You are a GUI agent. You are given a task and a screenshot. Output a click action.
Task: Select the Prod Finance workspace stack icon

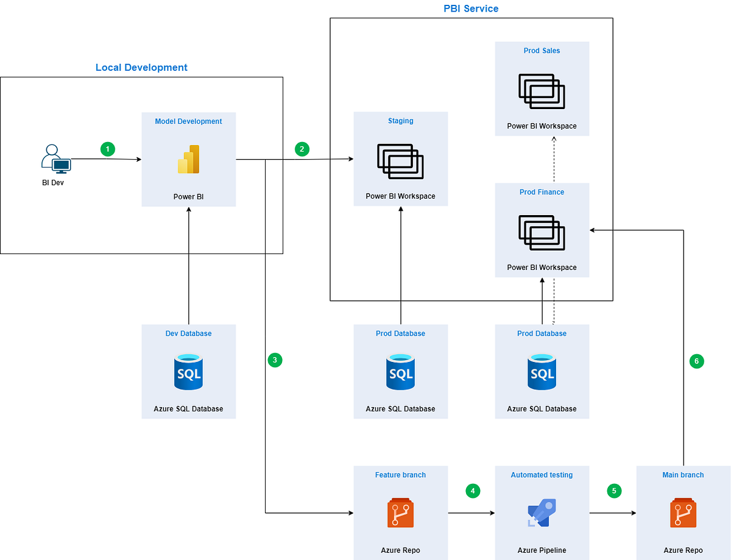click(x=542, y=233)
